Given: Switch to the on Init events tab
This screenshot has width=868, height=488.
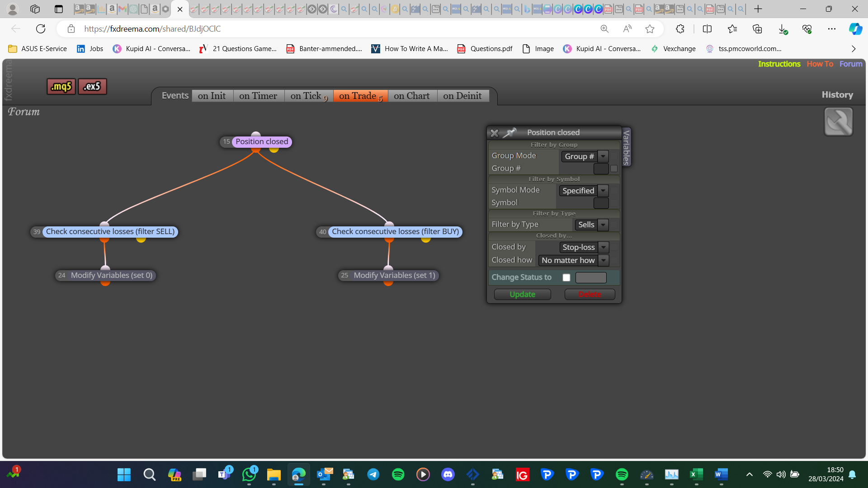Looking at the screenshot, I should click(212, 96).
